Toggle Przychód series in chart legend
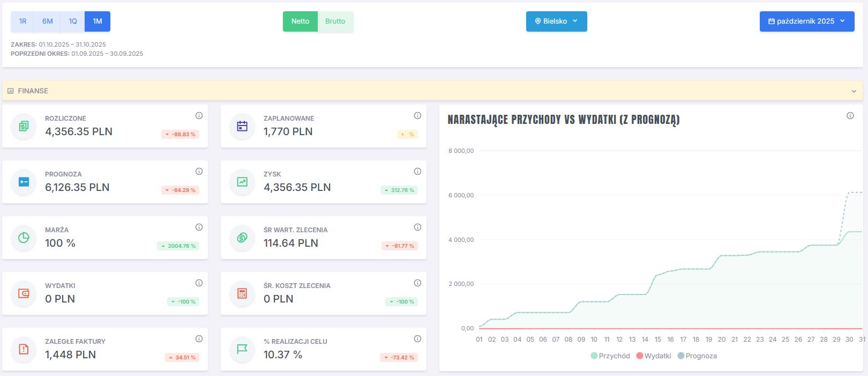The width and height of the screenshot is (868, 376). point(610,356)
